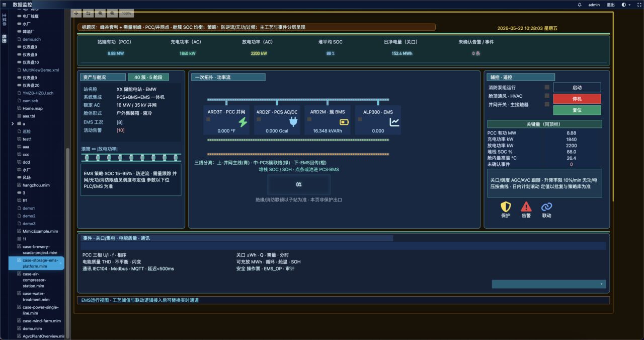The width and height of the screenshot is (644, 340).
Task: Click the 8.88 MW 站端有功 value
Action: (115, 53)
